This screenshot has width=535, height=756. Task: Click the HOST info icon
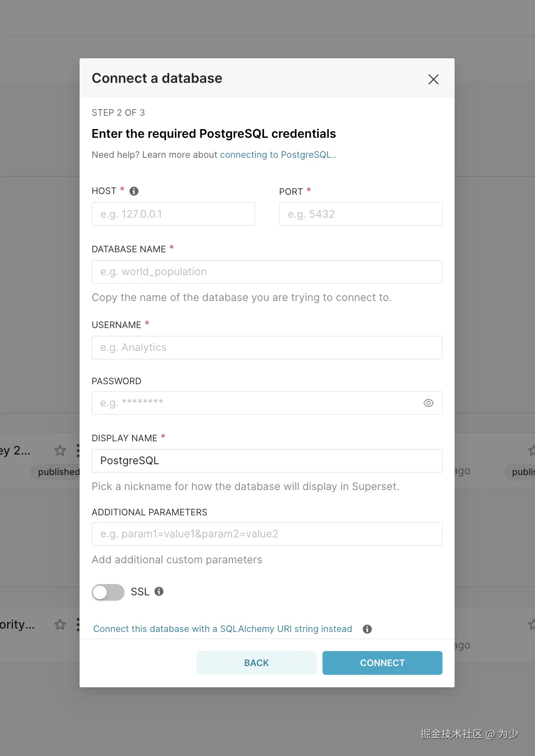click(134, 191)
